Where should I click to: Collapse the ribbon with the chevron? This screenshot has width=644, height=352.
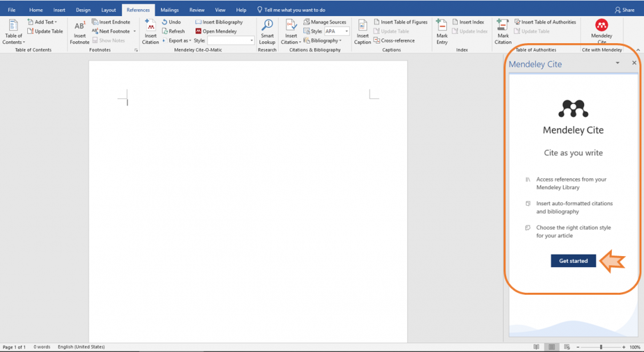click(x=638, y=50)
